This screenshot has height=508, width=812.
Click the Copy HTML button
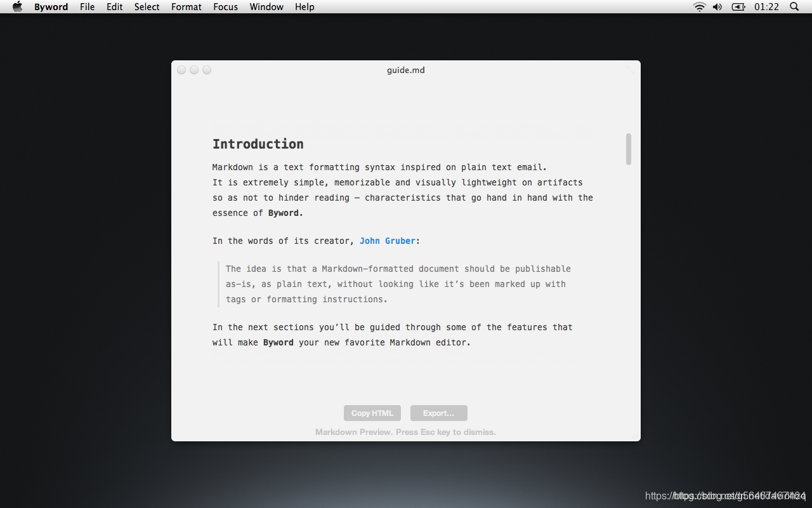(x=372, y=413)
